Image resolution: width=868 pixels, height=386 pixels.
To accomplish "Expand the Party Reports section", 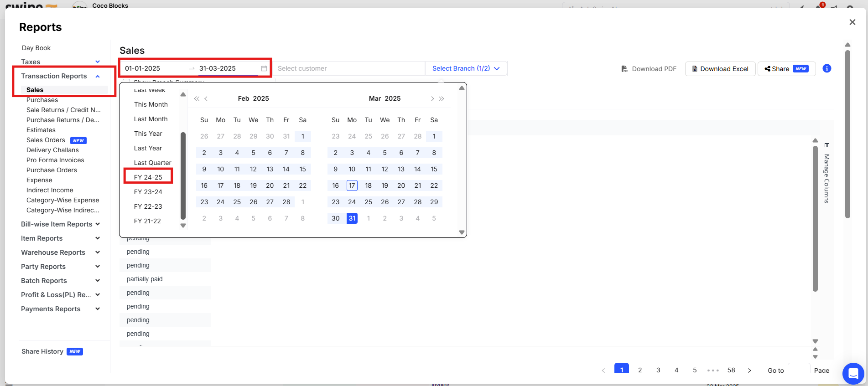I will [x=61, y=267].
